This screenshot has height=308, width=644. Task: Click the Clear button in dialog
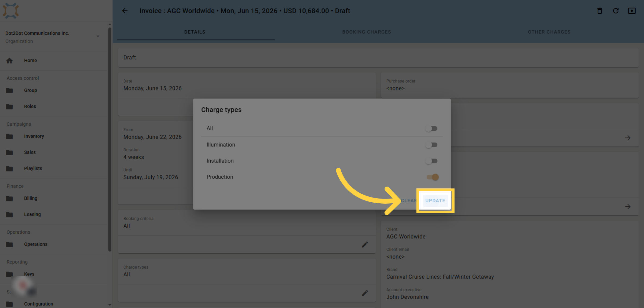[x=409, y=201]
